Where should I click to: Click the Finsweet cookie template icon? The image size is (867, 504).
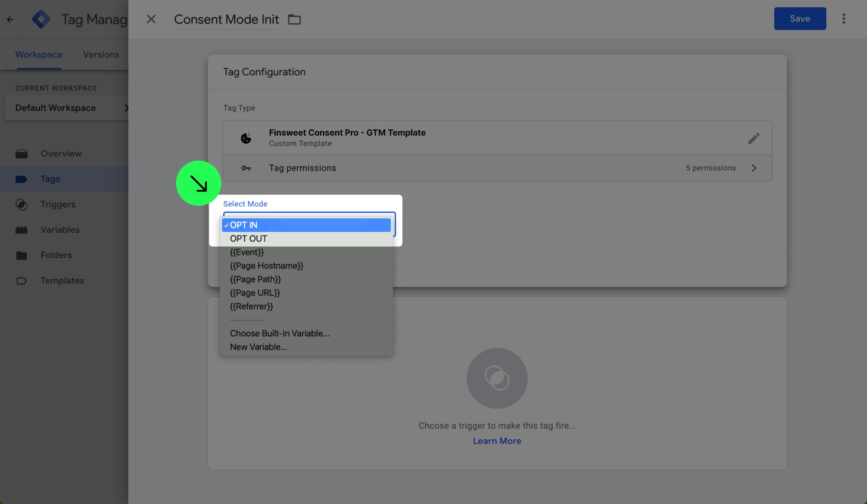(246, 138)
